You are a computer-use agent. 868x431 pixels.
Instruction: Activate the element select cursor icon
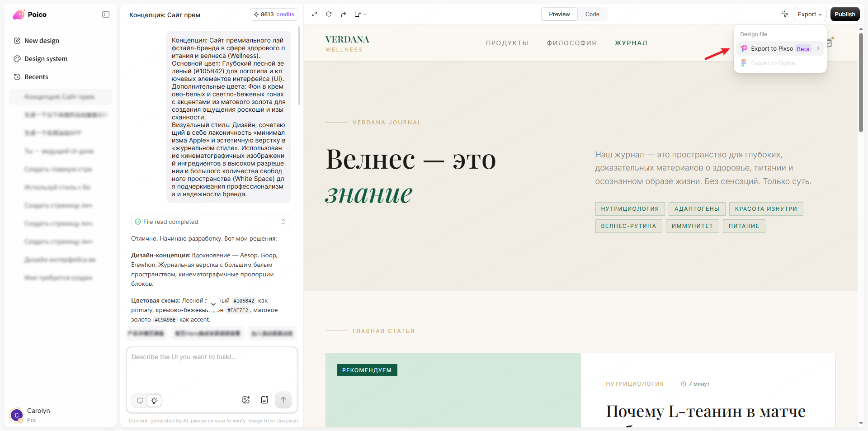[x=784, y=14]
